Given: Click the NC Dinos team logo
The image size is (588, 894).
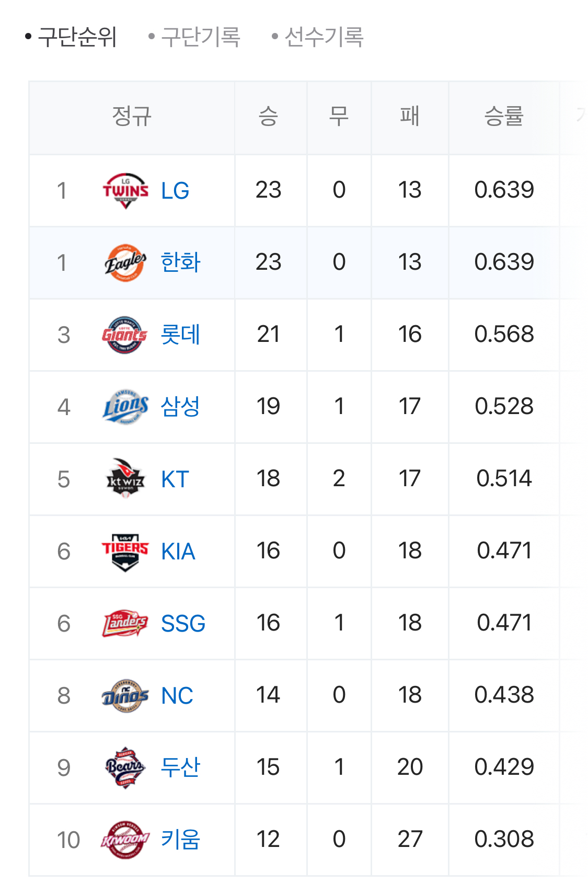Looking at the screenshot, I should coord(125,696).
